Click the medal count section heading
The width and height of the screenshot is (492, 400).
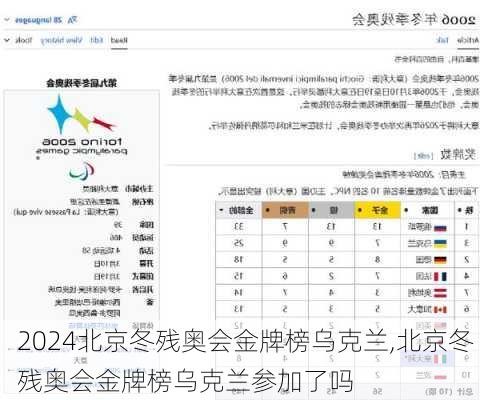pyautogui.click(x=458, y=154)
